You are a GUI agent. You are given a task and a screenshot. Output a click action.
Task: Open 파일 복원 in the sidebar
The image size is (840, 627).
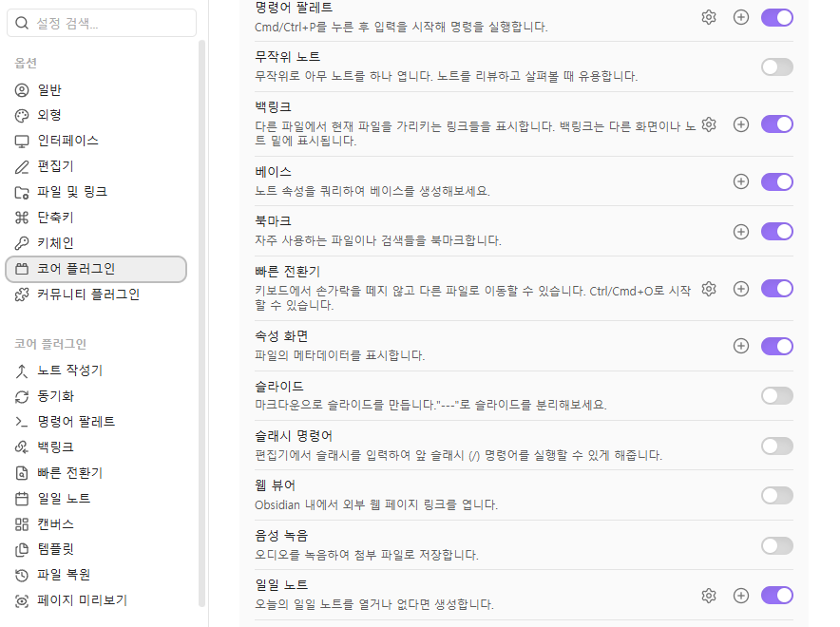click(96, 575)
